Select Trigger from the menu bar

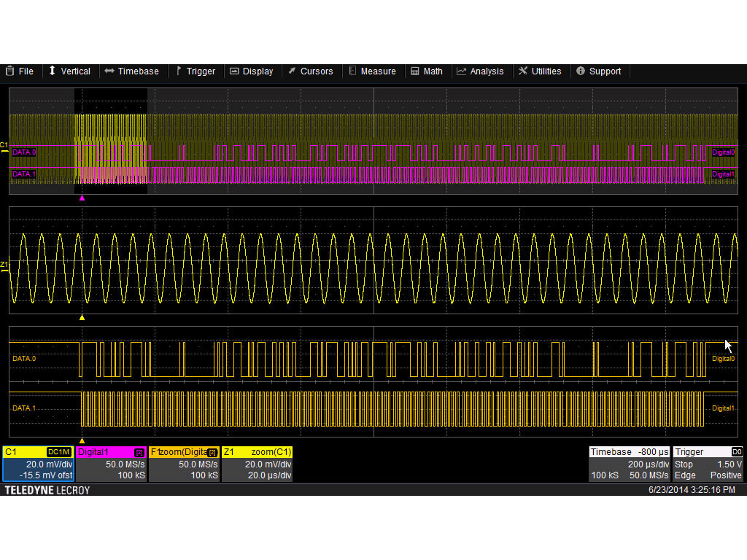(195, 71)
